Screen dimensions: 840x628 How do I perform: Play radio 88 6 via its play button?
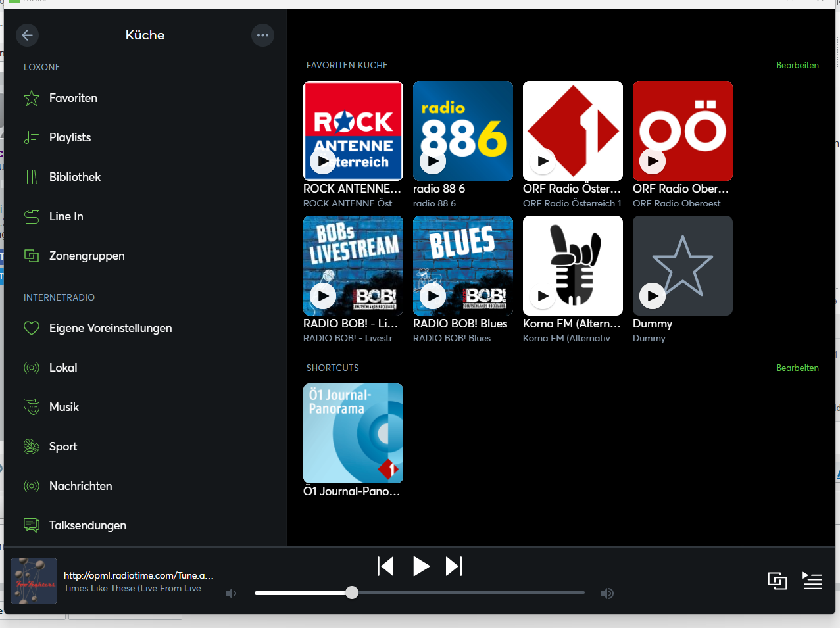tap(433, 161)
